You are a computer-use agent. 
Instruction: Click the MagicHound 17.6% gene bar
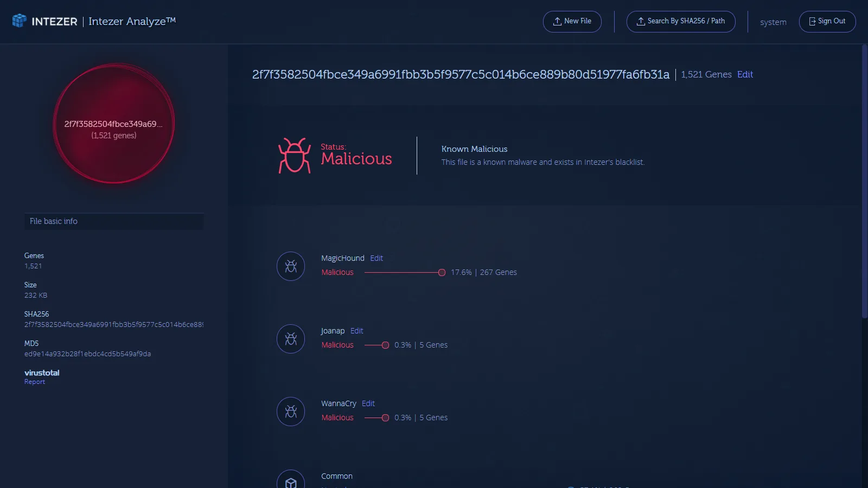[x=405, y=272]
